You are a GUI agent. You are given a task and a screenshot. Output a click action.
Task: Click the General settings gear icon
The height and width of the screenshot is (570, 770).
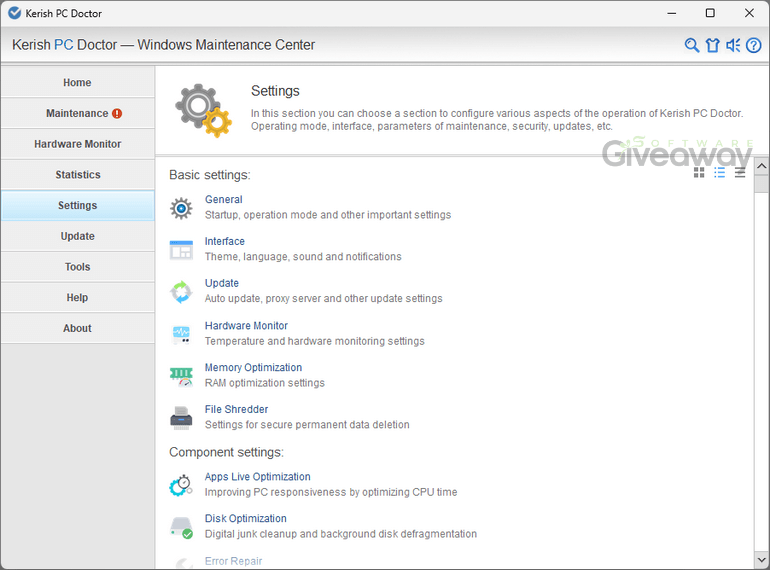coord(181,208)
